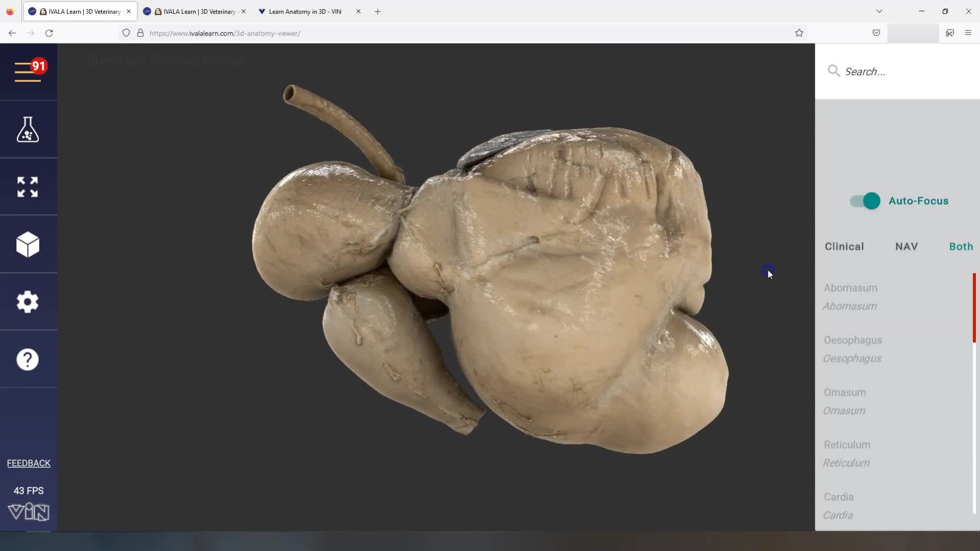Select the lab flask quiz tool
The height and width of the screenshot is (551, 980).
click(x=28, y=129)
